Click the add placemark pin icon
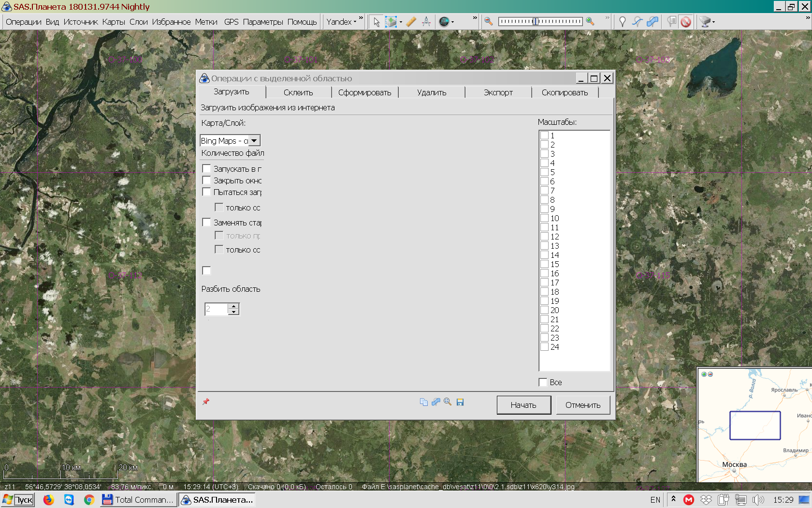The width and height of the screenshot is (812, 508). (x=623, y=22)
